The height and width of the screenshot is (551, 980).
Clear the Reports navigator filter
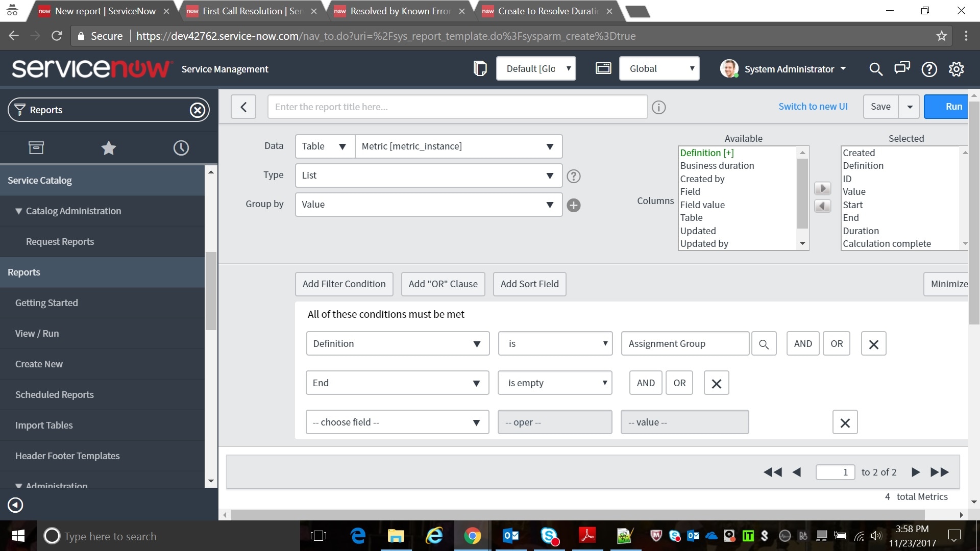pos(198,110)
